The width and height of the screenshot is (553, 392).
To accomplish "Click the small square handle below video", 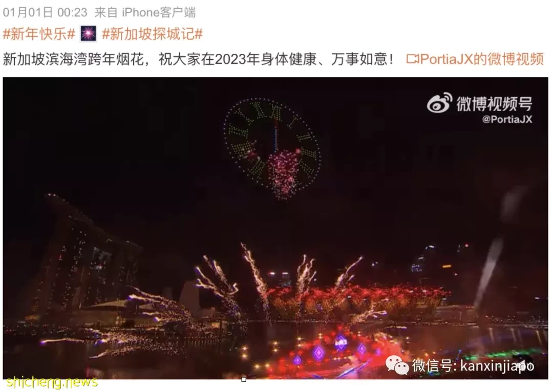I will click(x=243, y=379).
